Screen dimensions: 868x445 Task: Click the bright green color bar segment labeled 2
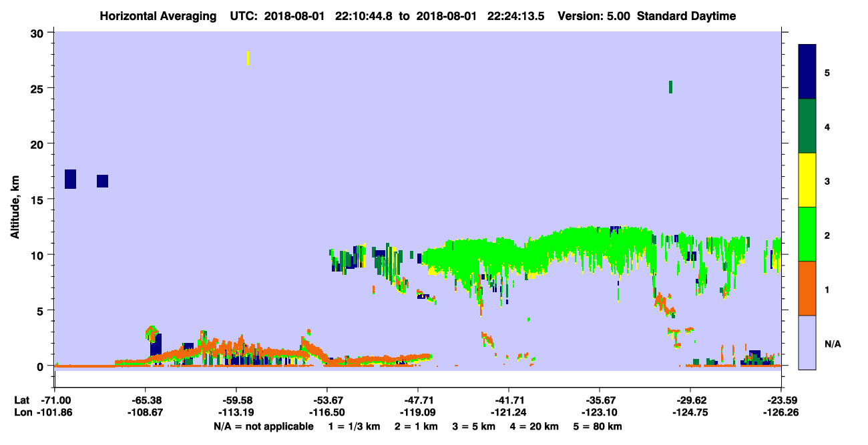pyautogui.click(x=807, y=234)
